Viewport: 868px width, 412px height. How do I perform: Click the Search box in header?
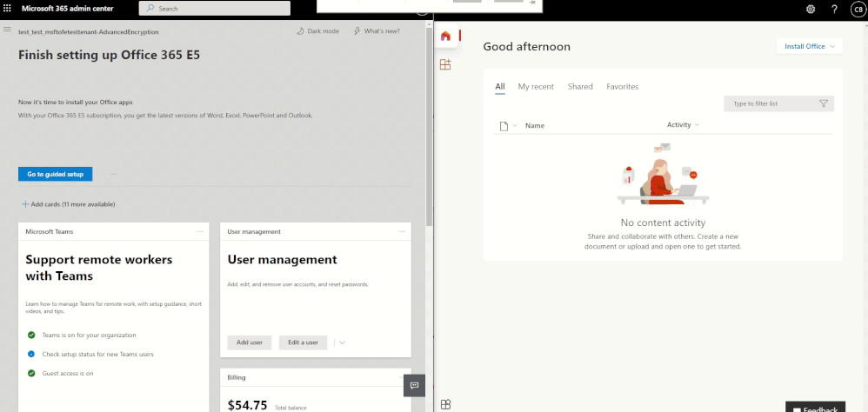pos(214,9)
